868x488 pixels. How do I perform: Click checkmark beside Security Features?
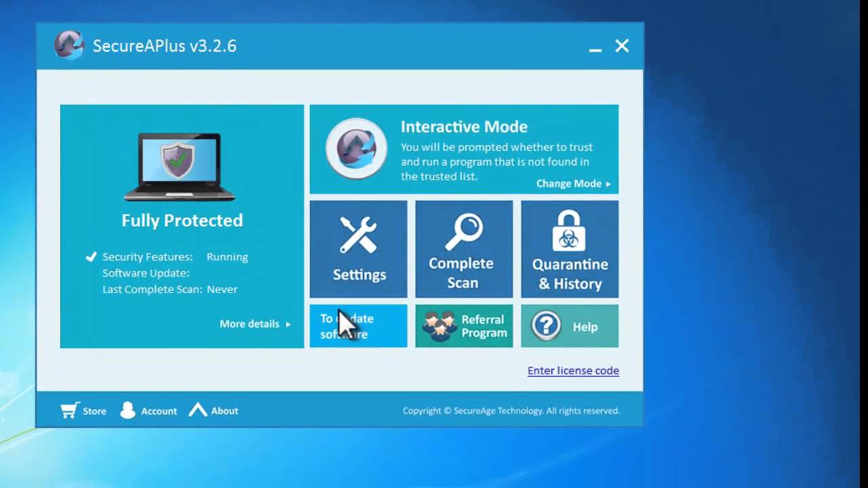[x=91, y=256]
